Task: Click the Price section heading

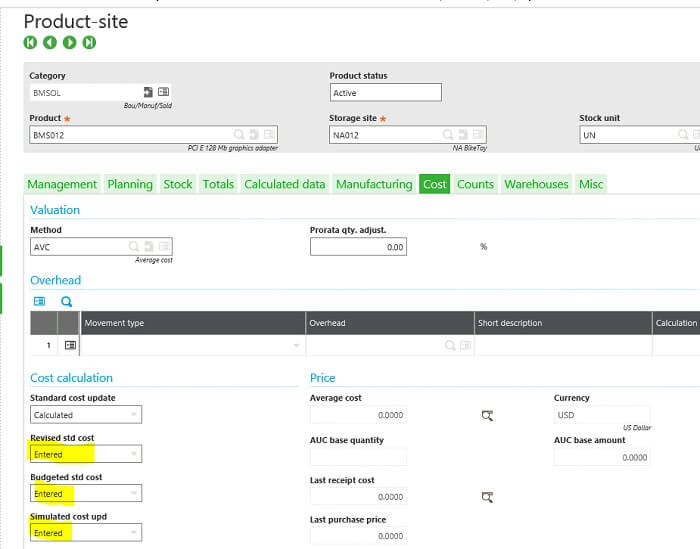Action: click(x=322, y=378)
